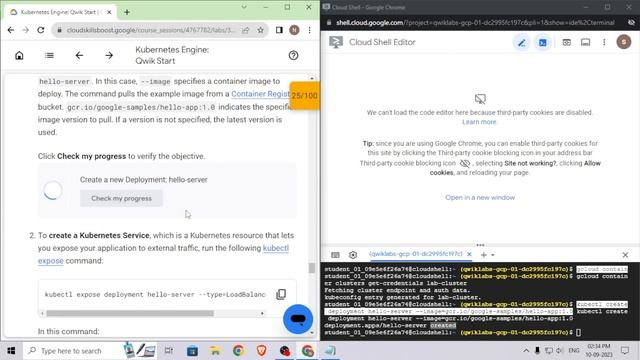Open terminal keyboard shortcuts icon
Viewport: 640px width, 360px height.
point(335,255)
